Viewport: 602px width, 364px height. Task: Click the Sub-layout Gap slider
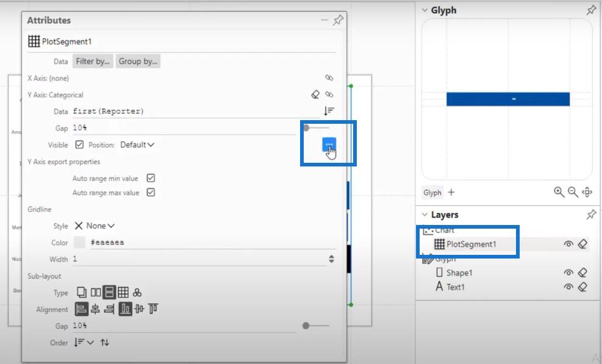pos(316,326)
